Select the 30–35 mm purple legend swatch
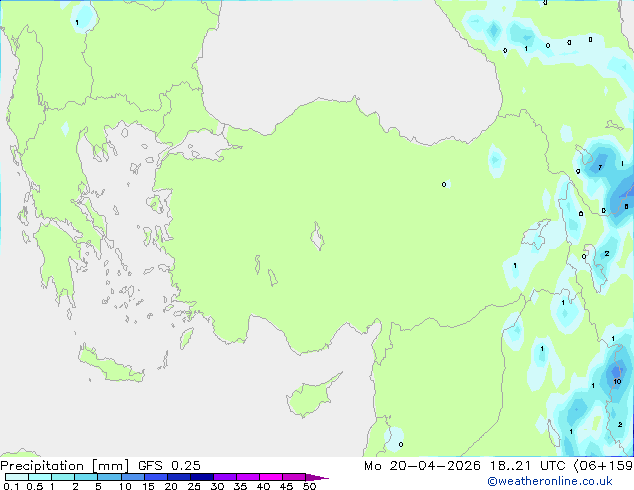Screen dimensions: 634x490 [x=224, y=477]
